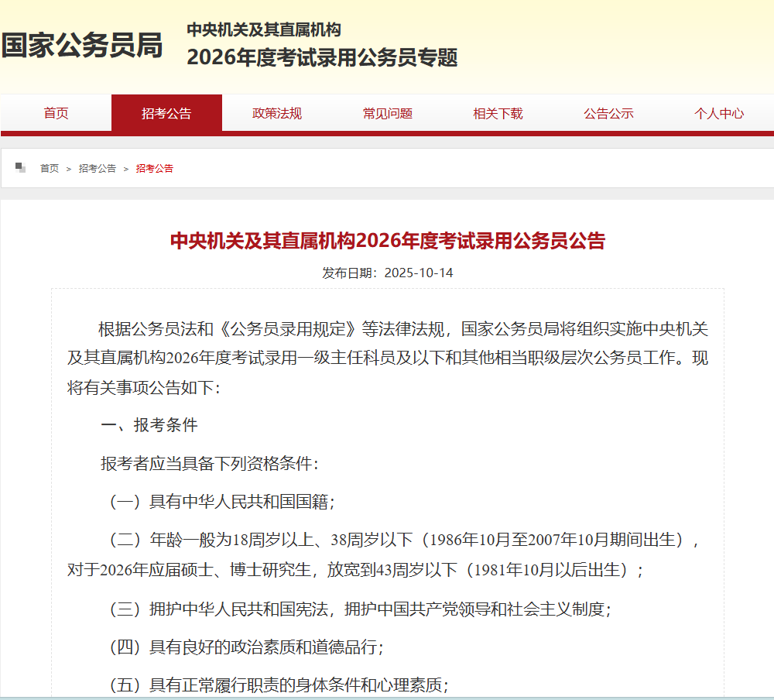Click the gray 招考公告 breadcrumb link
774x700 pixels.
click(x=98, y=169)
